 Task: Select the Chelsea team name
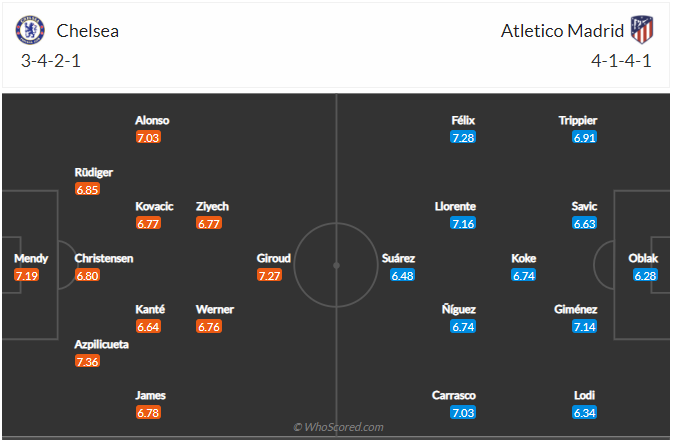point(88,31)
